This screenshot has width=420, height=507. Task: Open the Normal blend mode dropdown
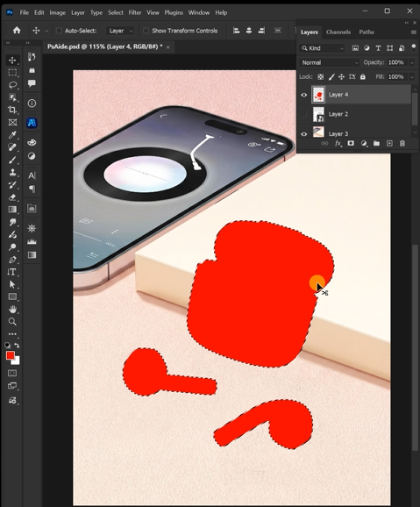(330, 62)
